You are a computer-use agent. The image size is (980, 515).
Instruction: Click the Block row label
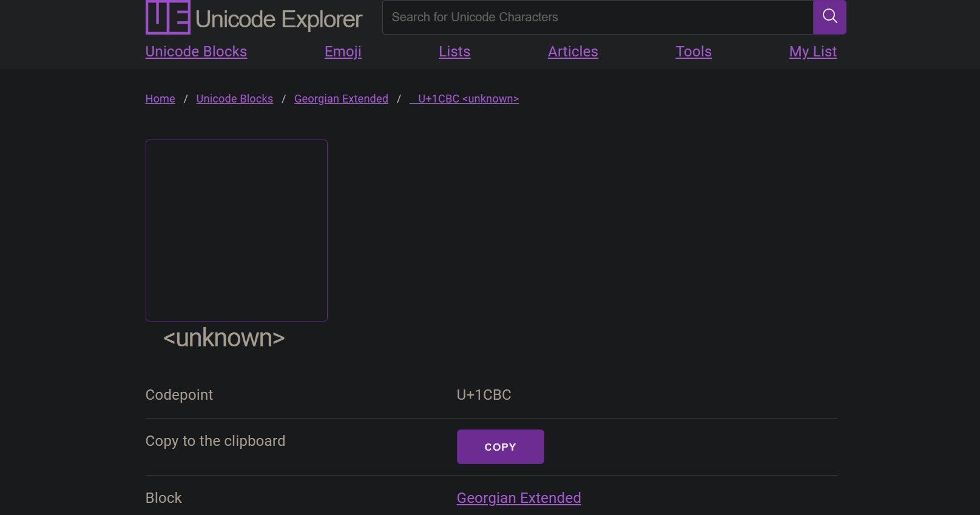[x=163, y=498]
